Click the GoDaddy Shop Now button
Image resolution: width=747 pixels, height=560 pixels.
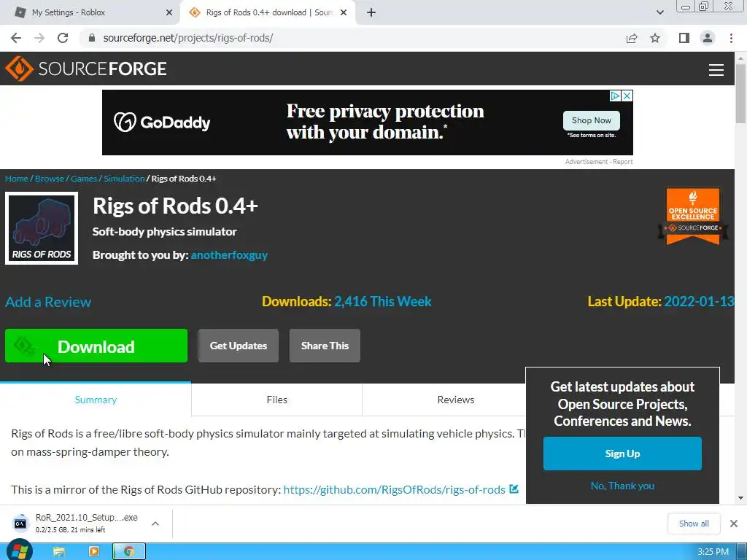point(591,120)
